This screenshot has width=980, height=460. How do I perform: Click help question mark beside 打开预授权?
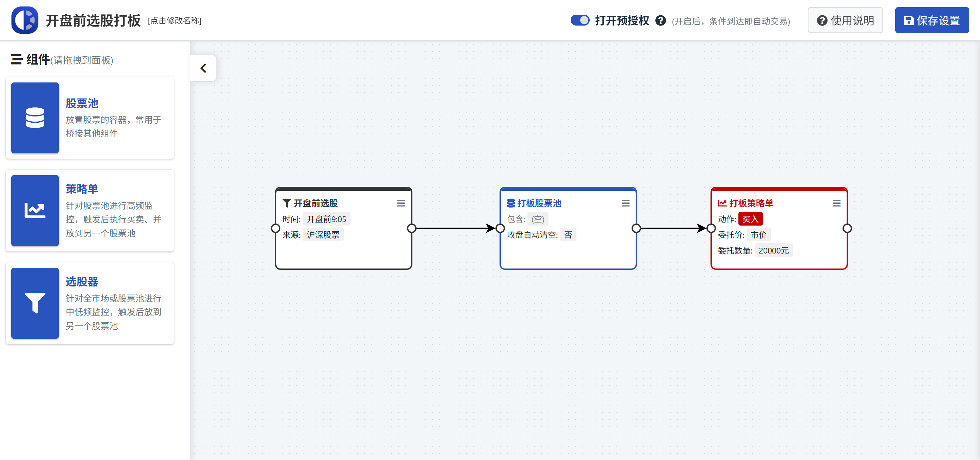pyautogui.click(x=660, y=20)
